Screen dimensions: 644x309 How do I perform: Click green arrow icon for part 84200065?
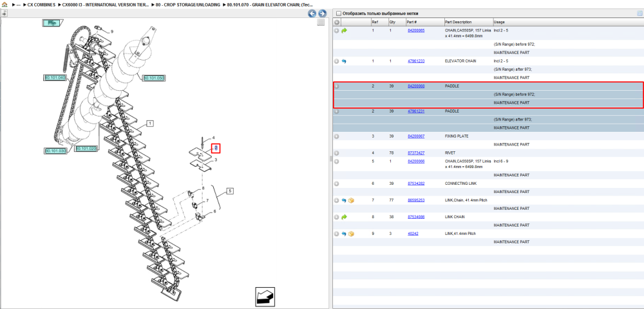click(x=344, y=31)
